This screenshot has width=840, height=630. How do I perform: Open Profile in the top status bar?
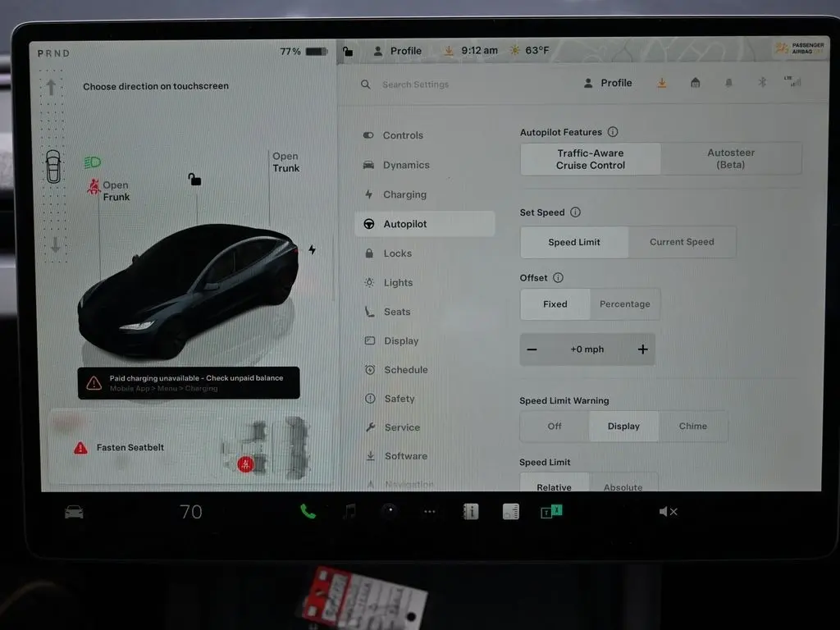tap(397, 51)
